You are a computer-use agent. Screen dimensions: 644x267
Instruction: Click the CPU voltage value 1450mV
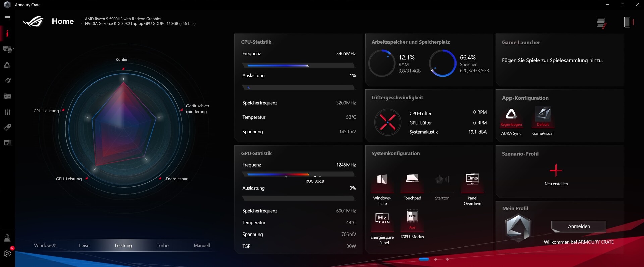coord(347,132)
